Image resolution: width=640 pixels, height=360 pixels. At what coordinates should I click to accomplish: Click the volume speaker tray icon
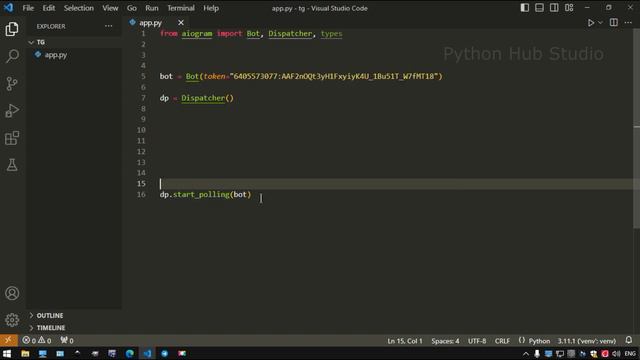616,354
